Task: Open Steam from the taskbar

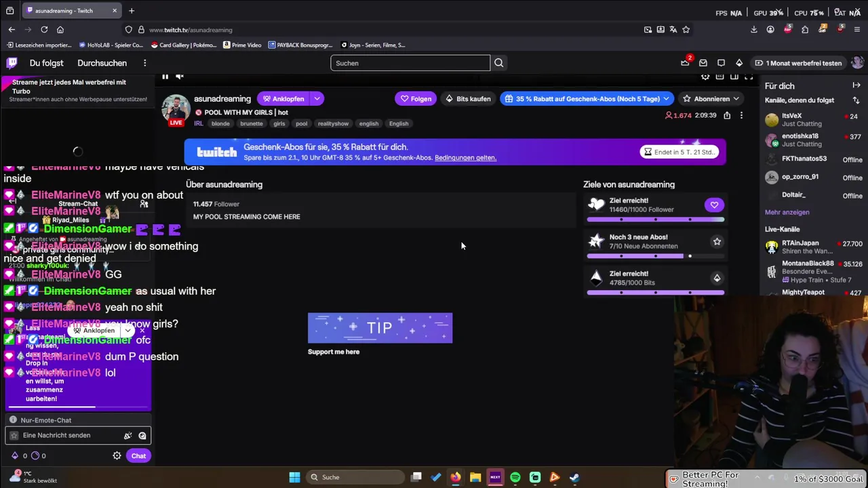Action: coord(574,477)
